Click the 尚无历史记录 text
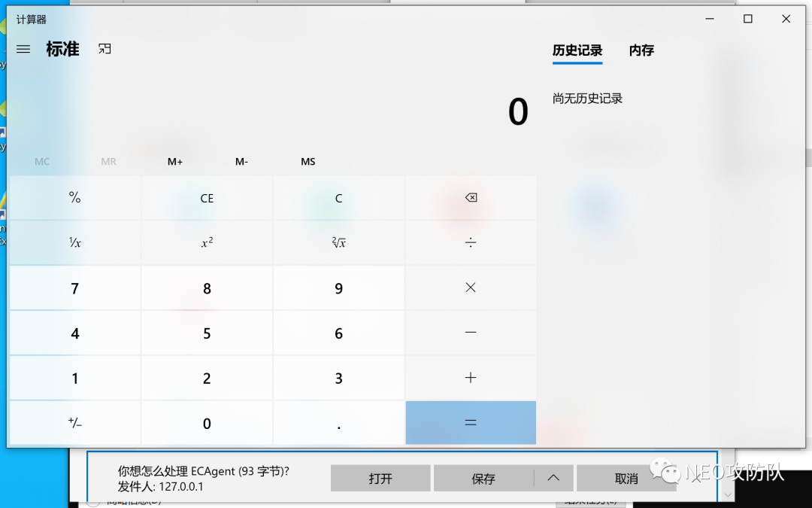This screenshot has width=812, height=508. tap(587, 99)
